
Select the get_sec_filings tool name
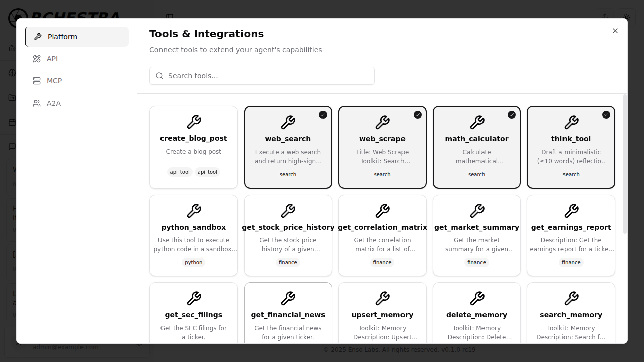194,315
